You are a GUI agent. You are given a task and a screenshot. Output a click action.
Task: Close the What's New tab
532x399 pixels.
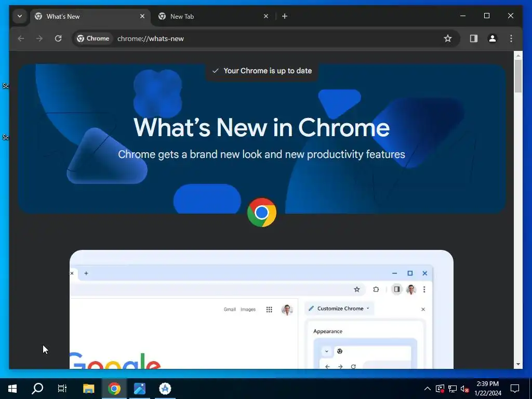(x=142, y=16)
